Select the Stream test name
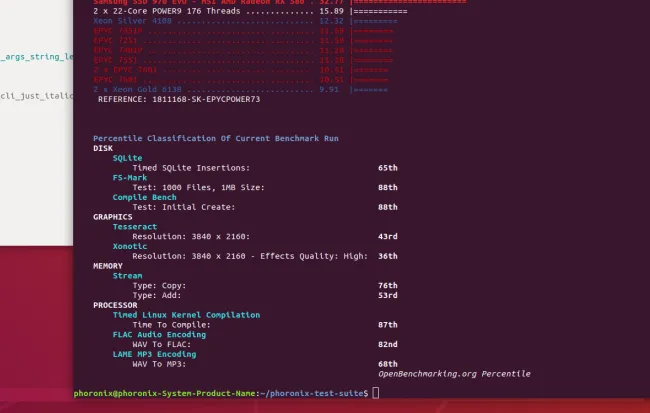This screenshot has height=413, width=650. (127, 276)
